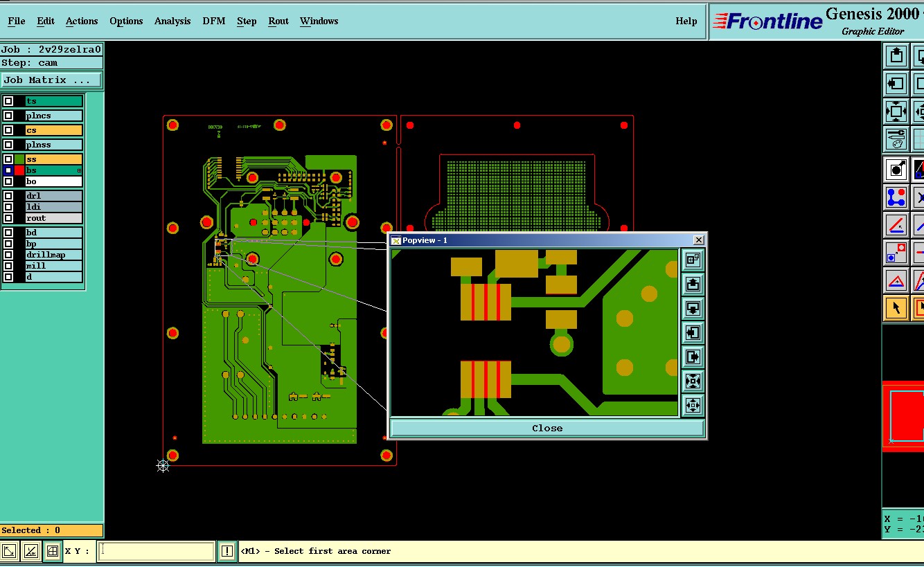Select the angle measurement tool icon
This screenshot has width=924, height=567.
tap(896, 225)
